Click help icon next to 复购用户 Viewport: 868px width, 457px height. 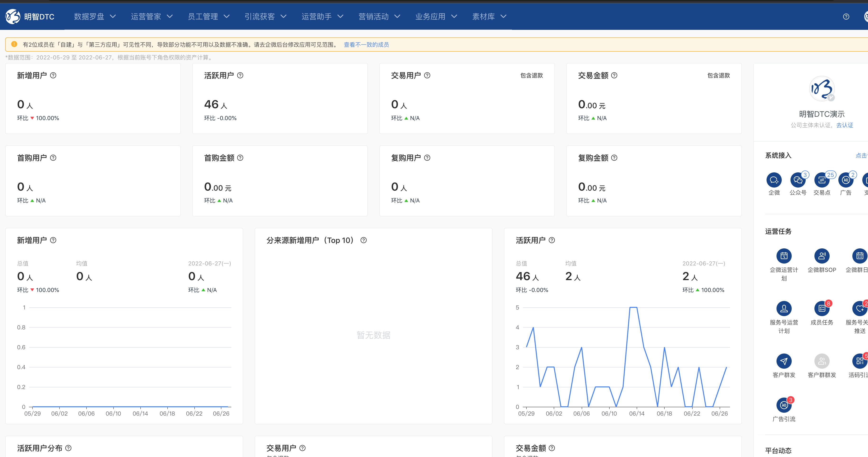pos(427,158)
